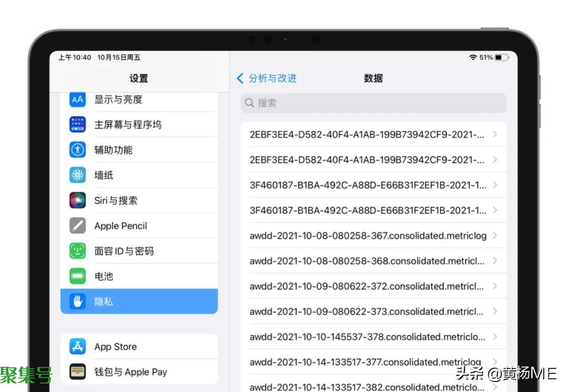This screenshot has height=392, width=568.
Task: Tap the Wallpaper flower icon
Action: click(x=78, y=175)
